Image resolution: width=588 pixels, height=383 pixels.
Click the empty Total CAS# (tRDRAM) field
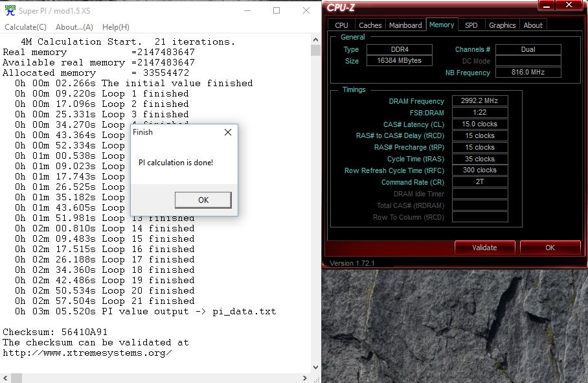point(480,205)
